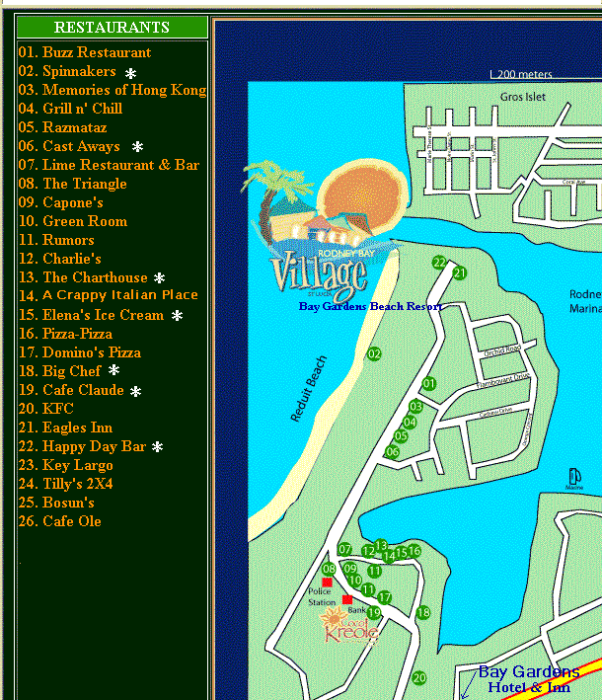The image size is (602, 700).
Task: Select map marker 09
Action: (350, 569)
